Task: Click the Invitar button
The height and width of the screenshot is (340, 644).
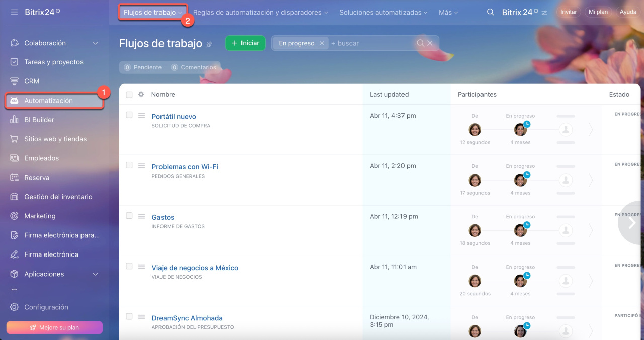Action: click(x=569, y=12)
